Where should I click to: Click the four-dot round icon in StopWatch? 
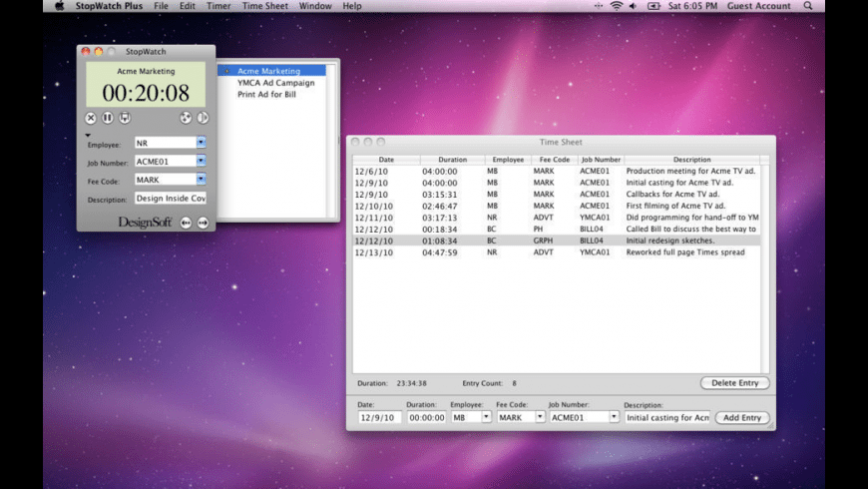(186, 118)
